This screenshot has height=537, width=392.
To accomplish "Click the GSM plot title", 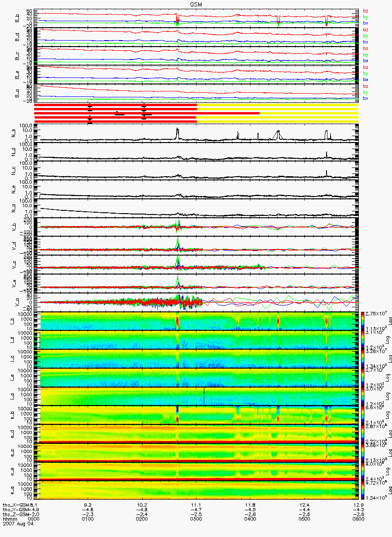I will point(196,4).
